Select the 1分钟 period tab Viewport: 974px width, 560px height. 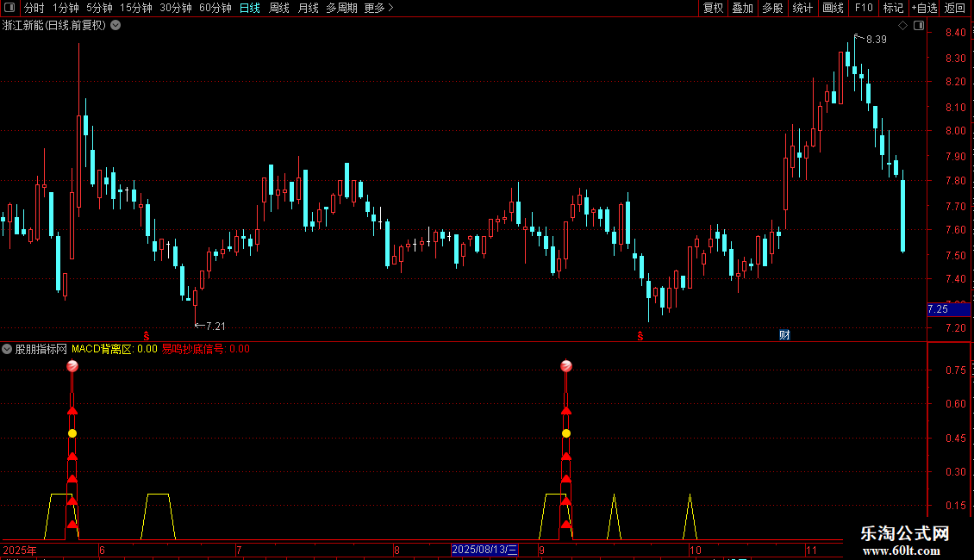[x=66, y=8]
